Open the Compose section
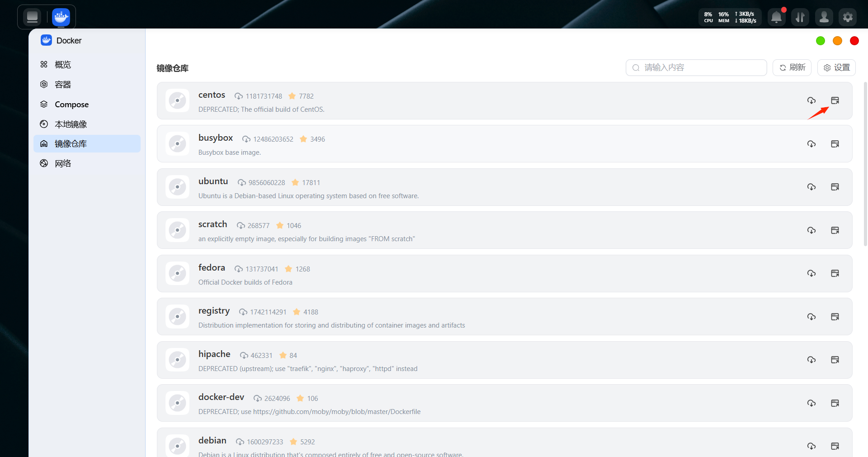This screenshot has width=868, height=457. pyautogui.click(x=87, y=105)
